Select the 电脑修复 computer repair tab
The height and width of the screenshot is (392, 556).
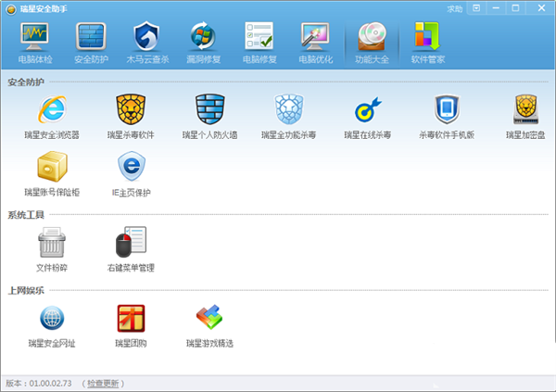point(259,44)
